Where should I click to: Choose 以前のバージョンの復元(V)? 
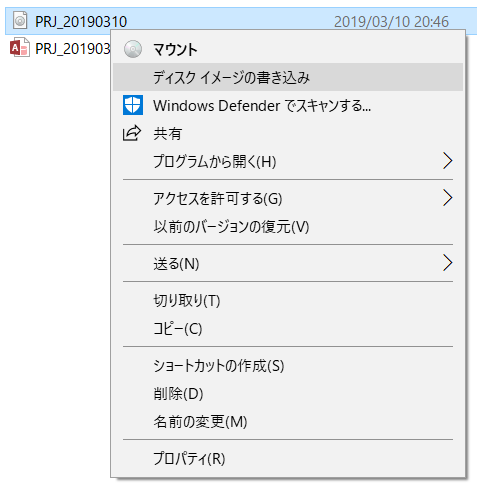pyautogui.click(x=288, y=227)
